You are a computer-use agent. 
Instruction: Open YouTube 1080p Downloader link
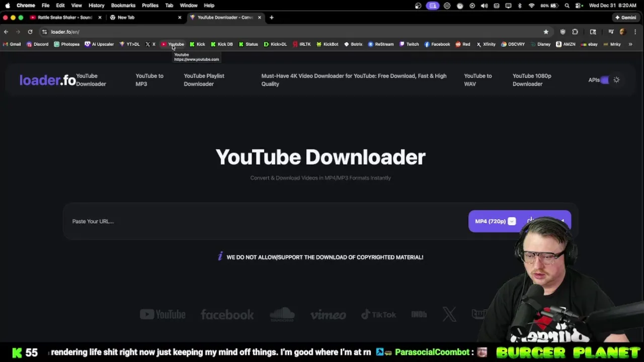(x=532, y=80)
